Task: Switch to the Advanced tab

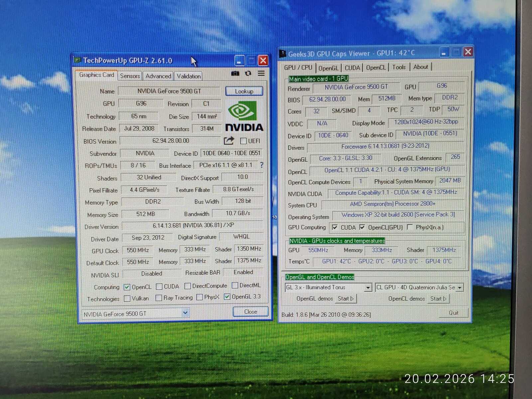Action: (x=158, y=76)
